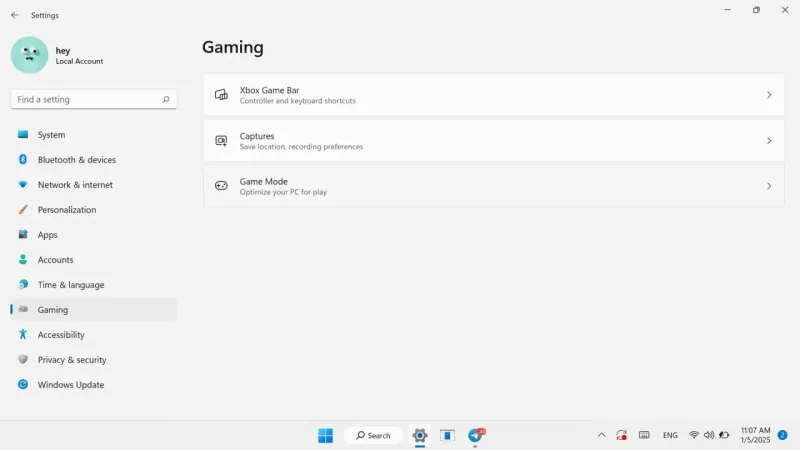Click the Wi-Fi tray icon
The height and width of the screenshot is (450, 800).
pos(693,435)
